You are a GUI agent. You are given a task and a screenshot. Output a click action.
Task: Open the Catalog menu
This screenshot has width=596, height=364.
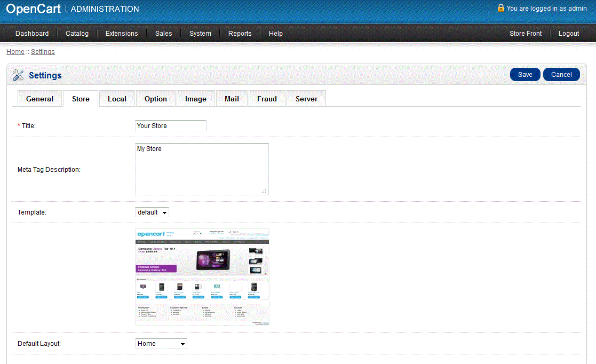pyautogui.click(x=77, y=33)
